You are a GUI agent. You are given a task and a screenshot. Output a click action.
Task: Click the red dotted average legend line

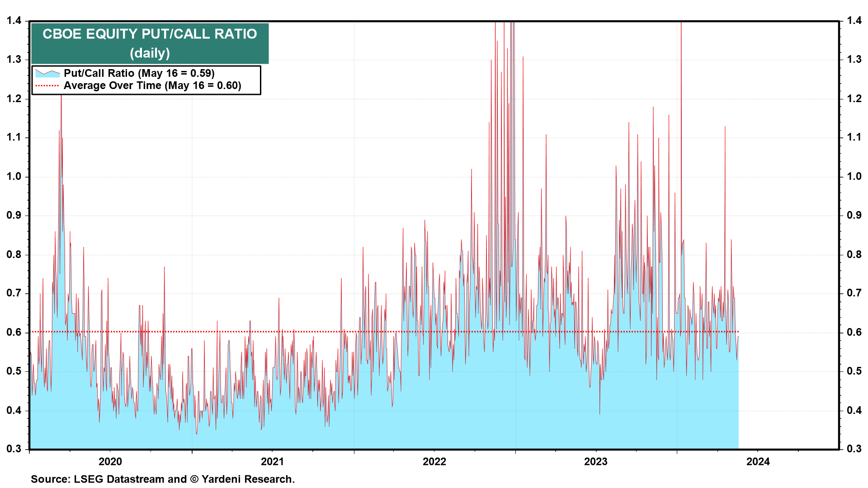(47, 86)
